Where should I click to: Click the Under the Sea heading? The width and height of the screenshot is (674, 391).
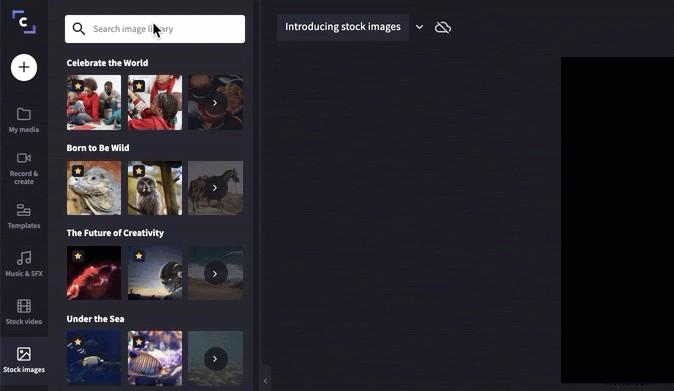[95, 319]
